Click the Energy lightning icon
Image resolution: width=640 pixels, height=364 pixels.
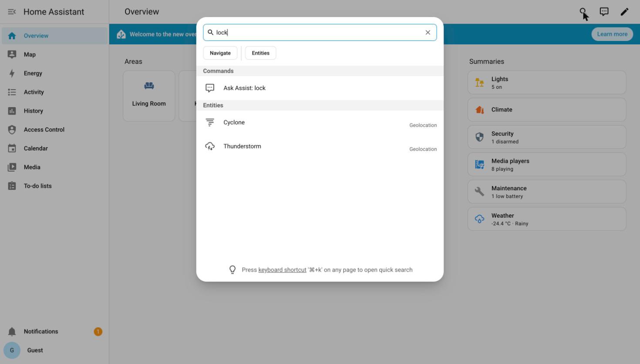[12, 73]
